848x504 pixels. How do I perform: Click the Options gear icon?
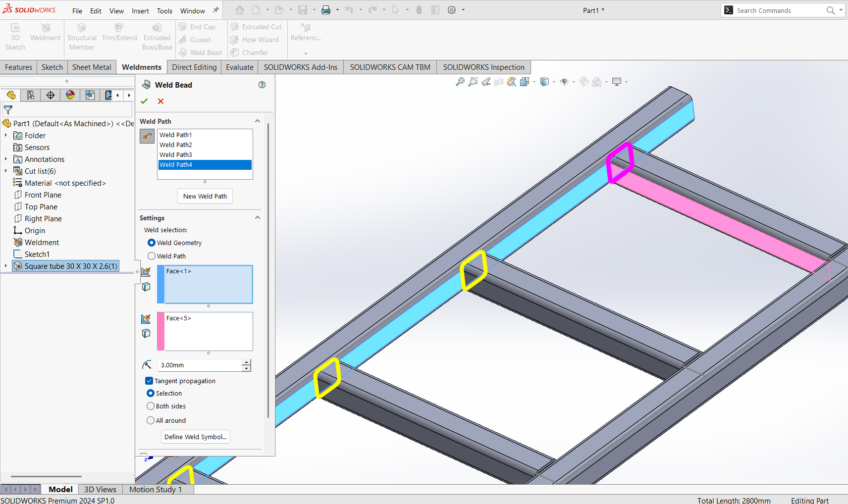pos(452,10)
